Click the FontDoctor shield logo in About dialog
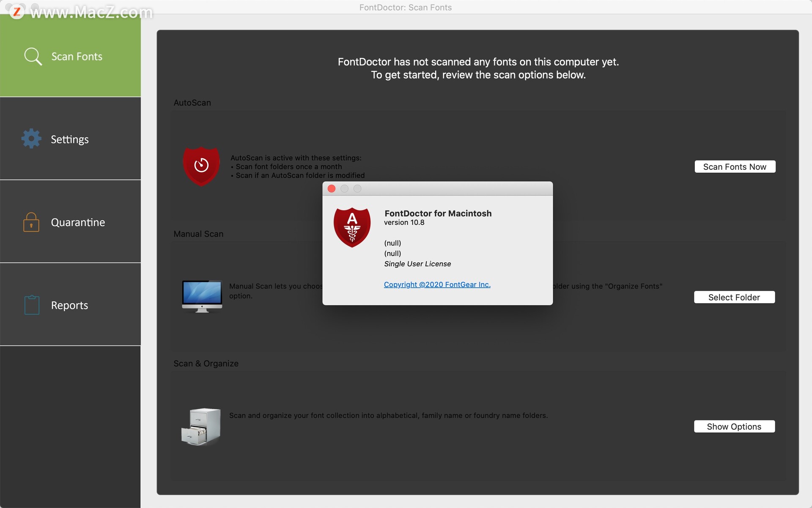The image size is (812, 508). click(x=352, y=227)
